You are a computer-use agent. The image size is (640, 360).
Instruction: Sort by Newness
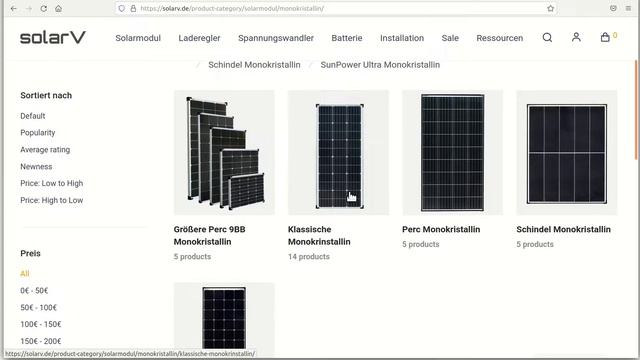coord(36,167)
